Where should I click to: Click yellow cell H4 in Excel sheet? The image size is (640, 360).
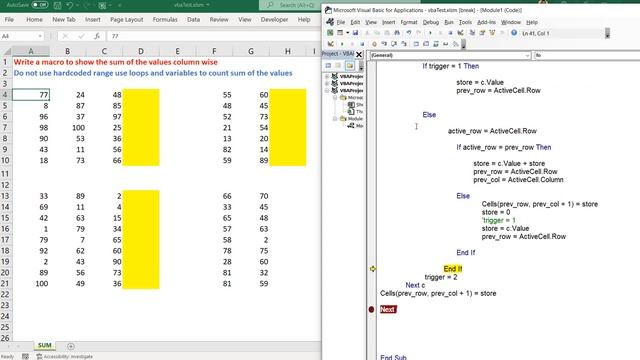pos(288,95)
